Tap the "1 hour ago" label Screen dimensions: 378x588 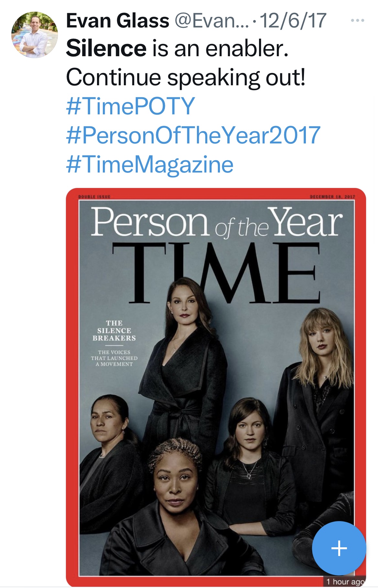[345, 582]
